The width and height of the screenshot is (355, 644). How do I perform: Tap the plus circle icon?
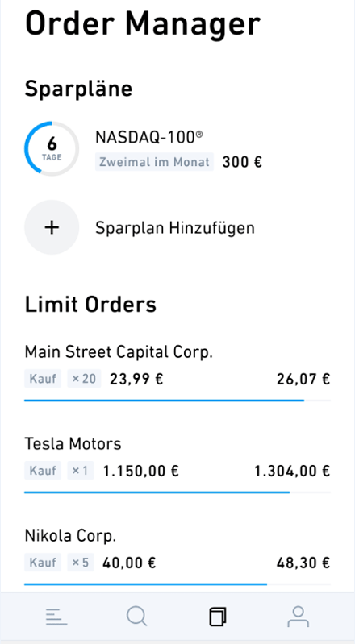pos(52,227)
